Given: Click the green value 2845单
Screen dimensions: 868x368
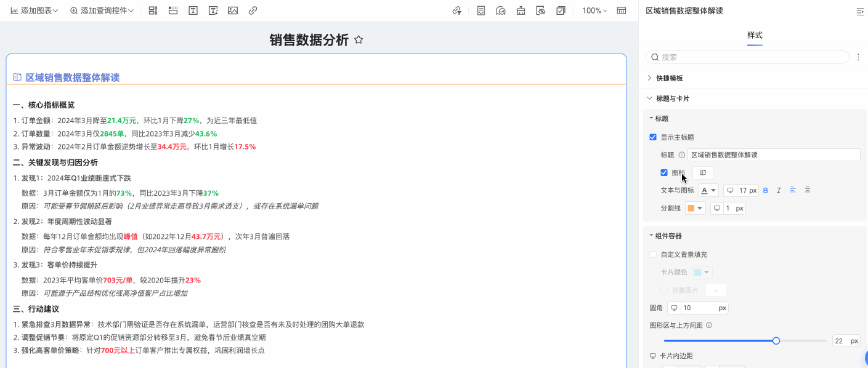Looking at the screenshot, I should [x=112, y=134].
